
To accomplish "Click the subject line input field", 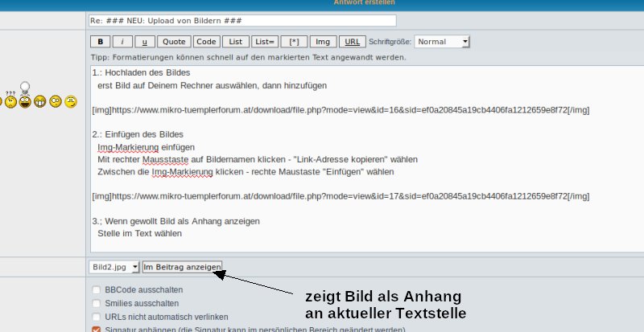I will [242, 20].
